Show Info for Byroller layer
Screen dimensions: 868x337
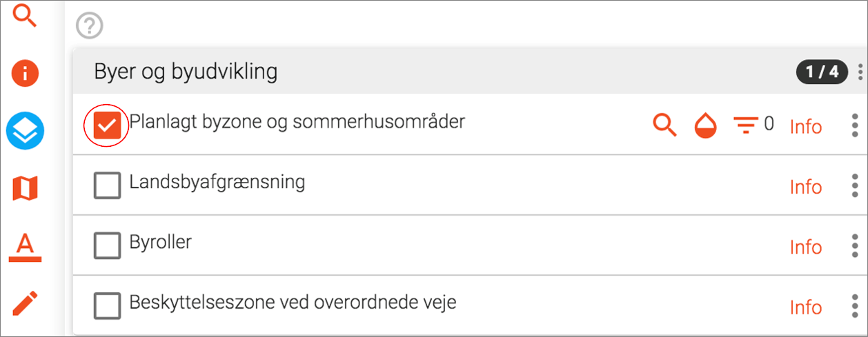click(x=805, y=247)
